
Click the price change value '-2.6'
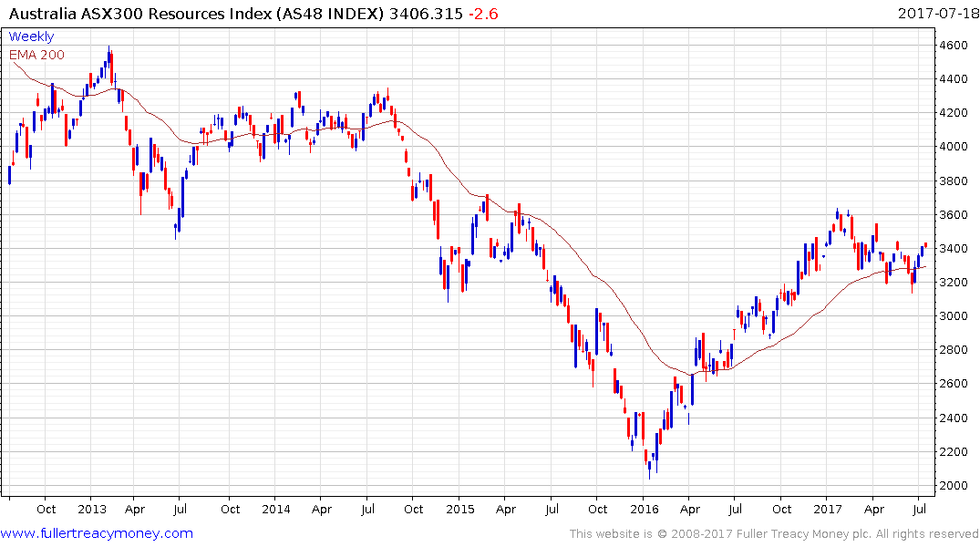(x=483, y=13)
